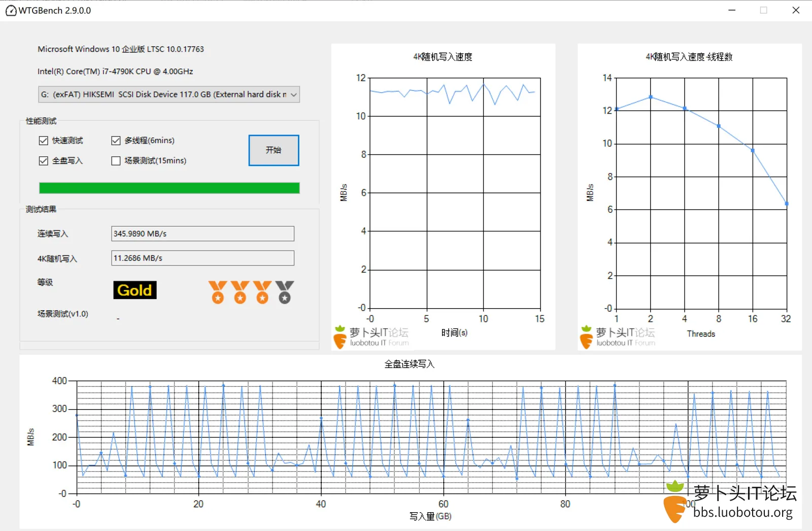Click the 连续写入 result field 345.9890 MB/s

[x=202, y=234]
